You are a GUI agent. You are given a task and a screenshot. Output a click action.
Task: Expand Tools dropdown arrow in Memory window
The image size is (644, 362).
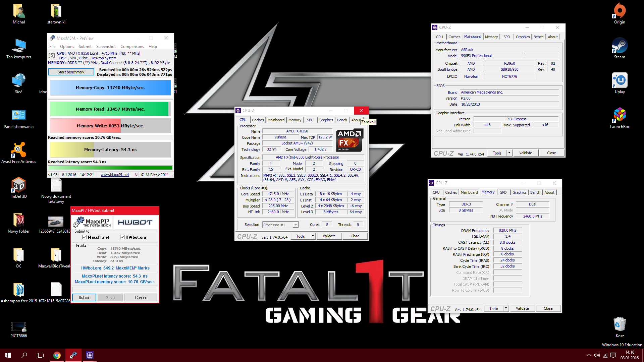pyautogui.click(x=506, y=308)
